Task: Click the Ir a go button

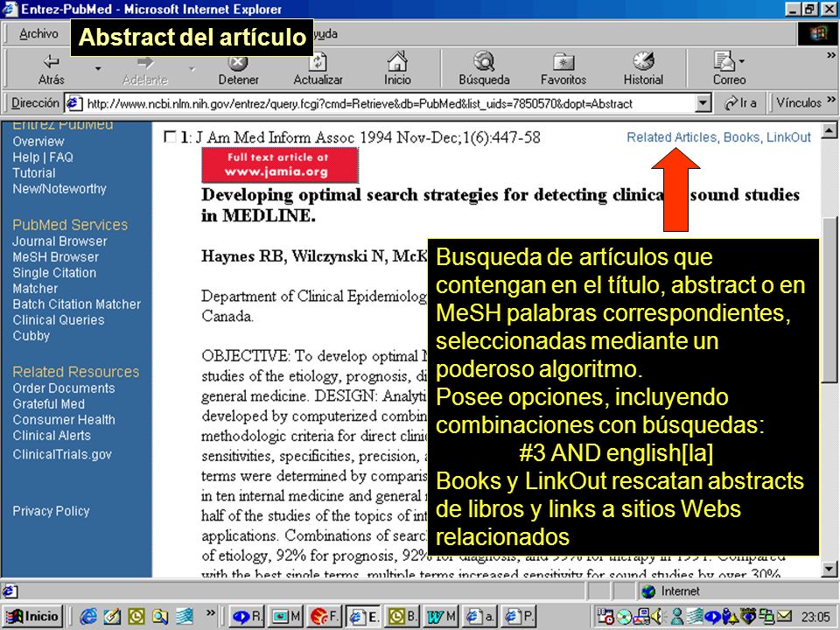Action: pos(740,102)
